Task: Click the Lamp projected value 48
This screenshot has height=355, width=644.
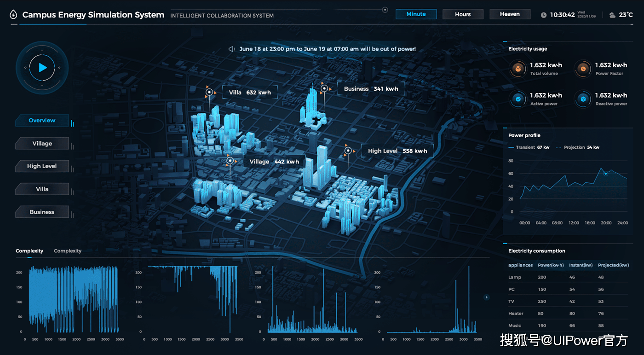Action: coord(601,277)
